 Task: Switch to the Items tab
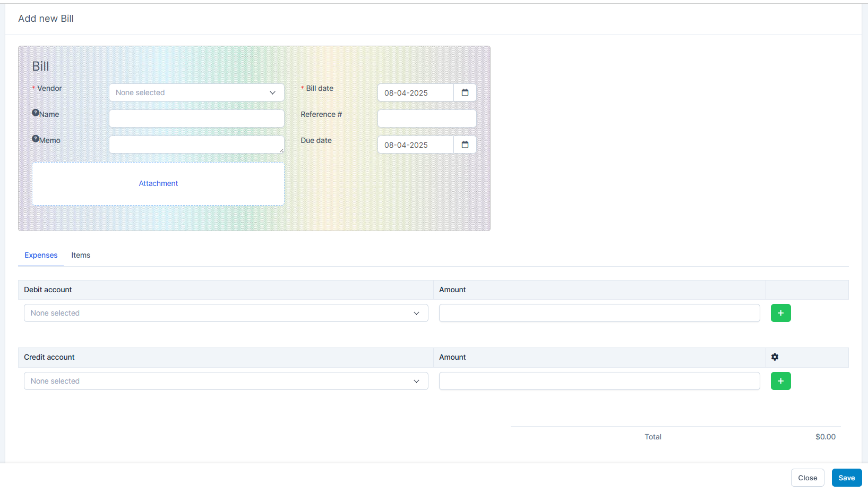tap(81, 255)
